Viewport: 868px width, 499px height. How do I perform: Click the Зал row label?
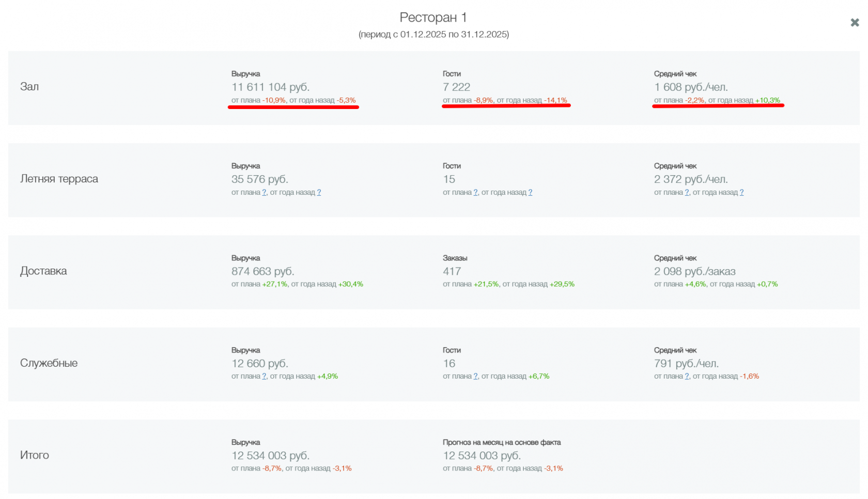[x=29, y=87]
